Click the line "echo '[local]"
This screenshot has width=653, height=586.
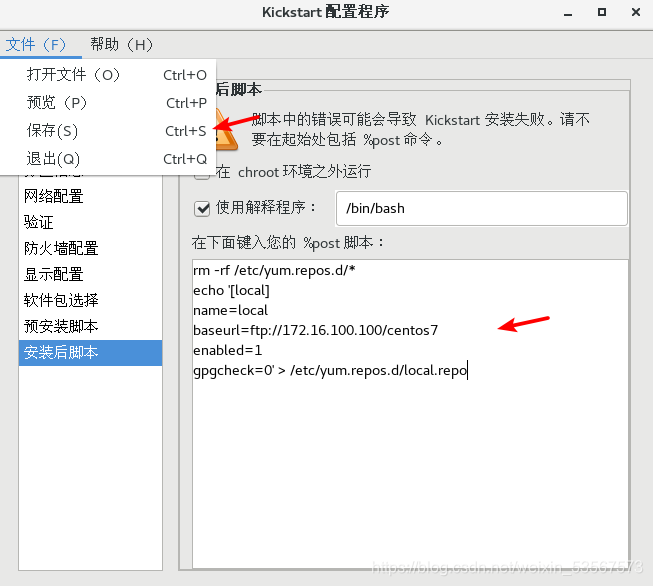tap(231, 290)
